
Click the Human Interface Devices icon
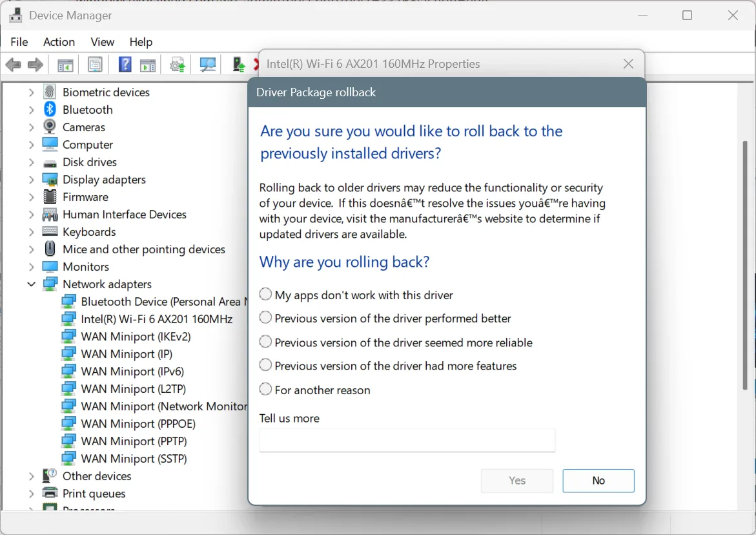coord(50,214)
